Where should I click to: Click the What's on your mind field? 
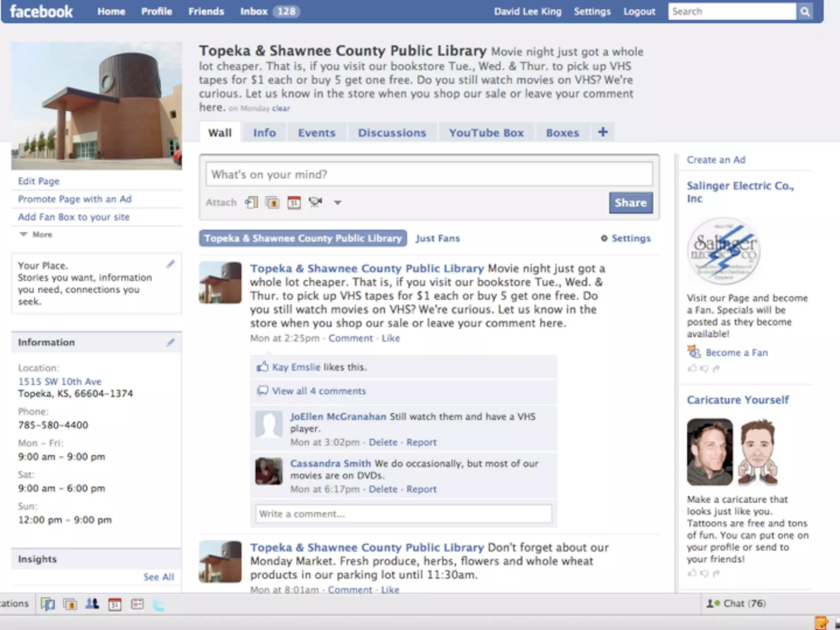pyautogui.click(x=429, y=174)
